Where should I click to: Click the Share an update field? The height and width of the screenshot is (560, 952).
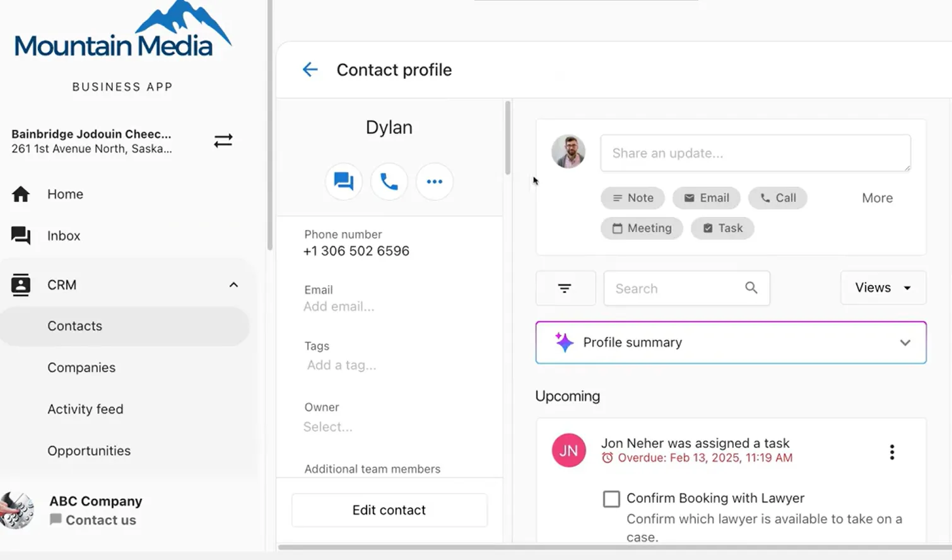pyautogui.click(x=755, y=153)
